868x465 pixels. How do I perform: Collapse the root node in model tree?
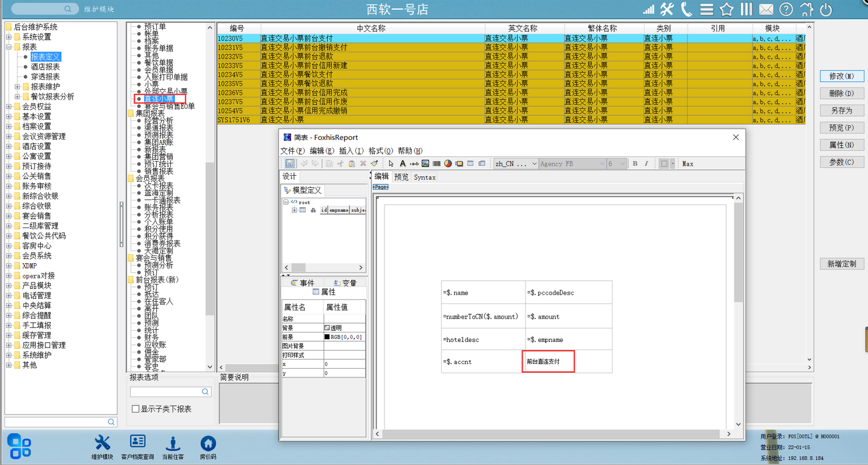tap(286, 202)
